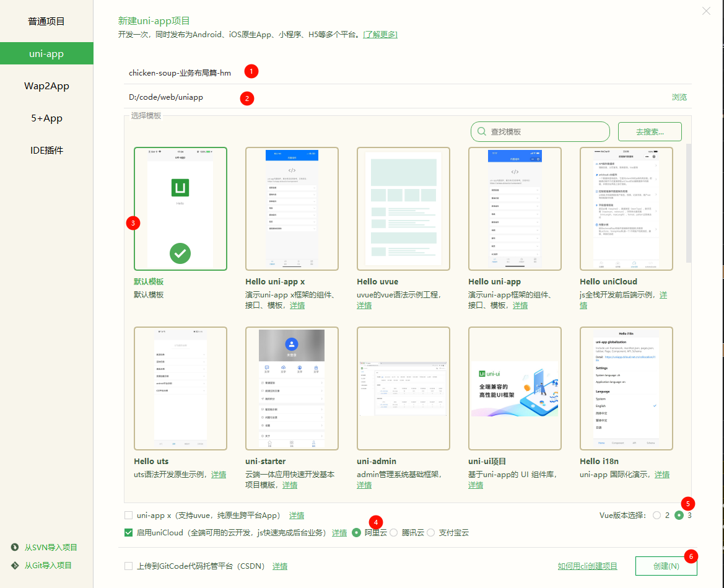Open 详情 link under uni-ui项目
The image size is (724, 588).
pos(476,485)
